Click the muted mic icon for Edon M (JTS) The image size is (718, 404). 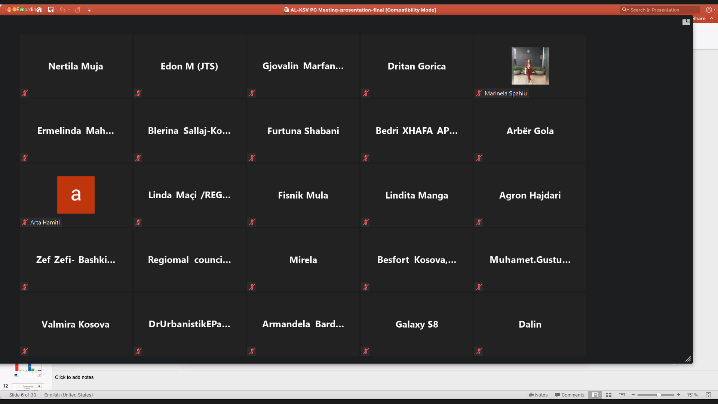(x=138, y=93)
